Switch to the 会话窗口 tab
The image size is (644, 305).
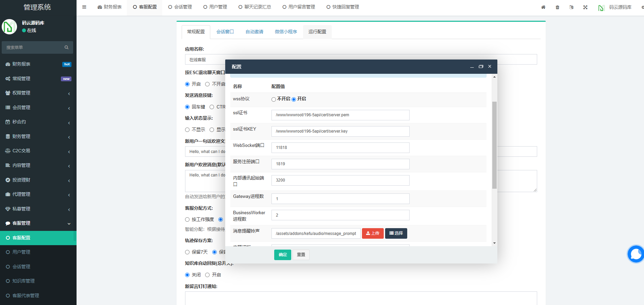pyautogui.click(x=225, y=32)
